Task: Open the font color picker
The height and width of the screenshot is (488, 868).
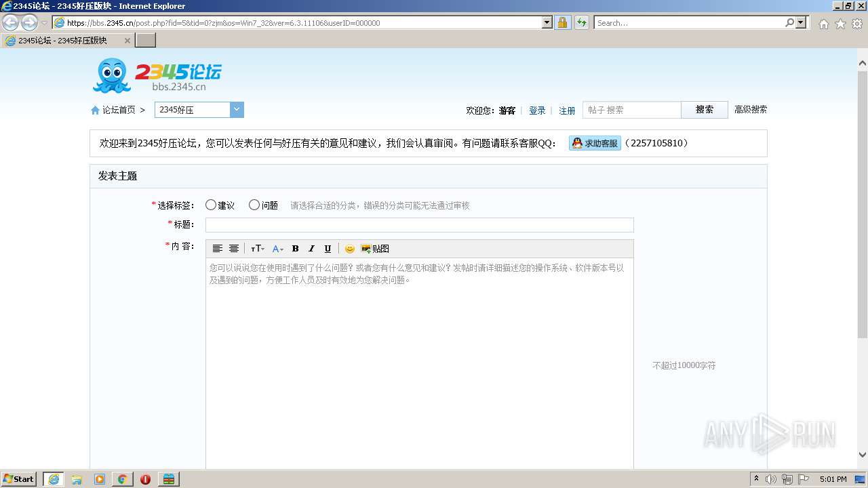Action: pos(278,249)
